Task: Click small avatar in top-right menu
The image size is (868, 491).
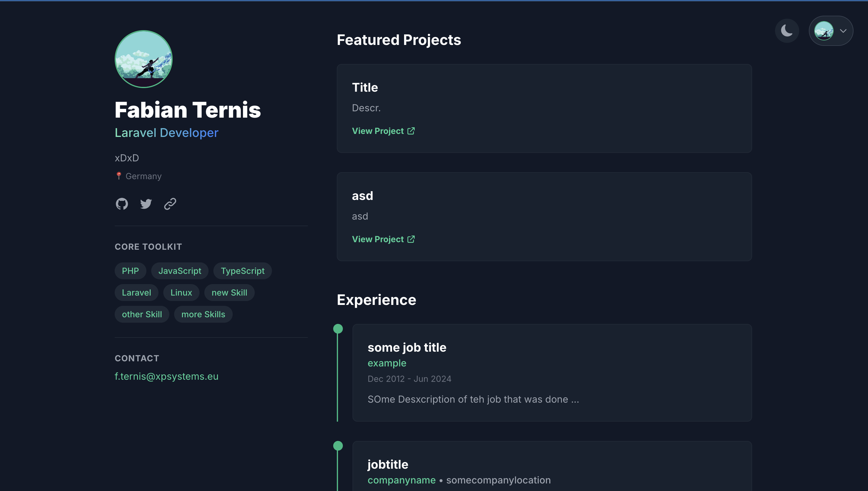Action: click(x=823, y=31)
